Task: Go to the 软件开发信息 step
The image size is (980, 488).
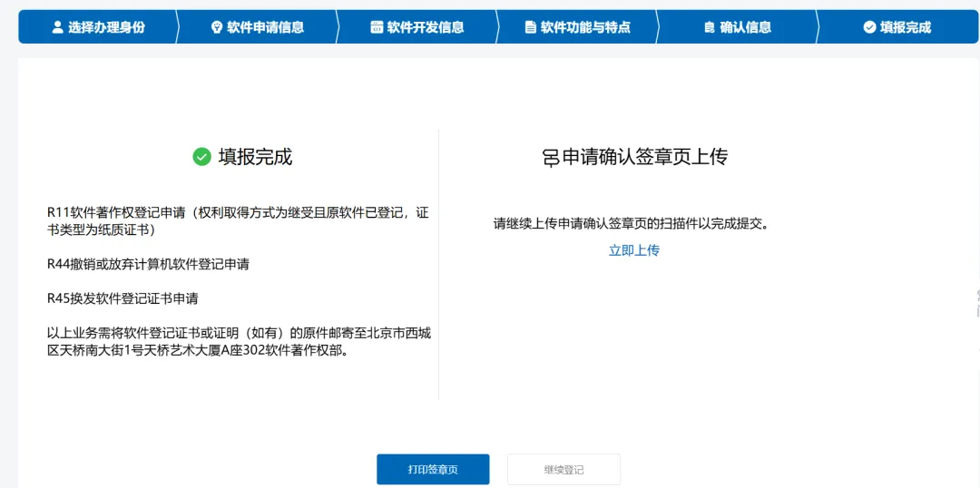Action: [x=417, y=27]
